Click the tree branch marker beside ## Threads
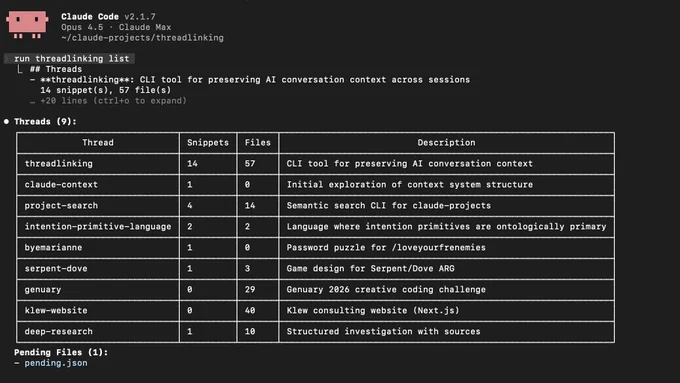 20,69
